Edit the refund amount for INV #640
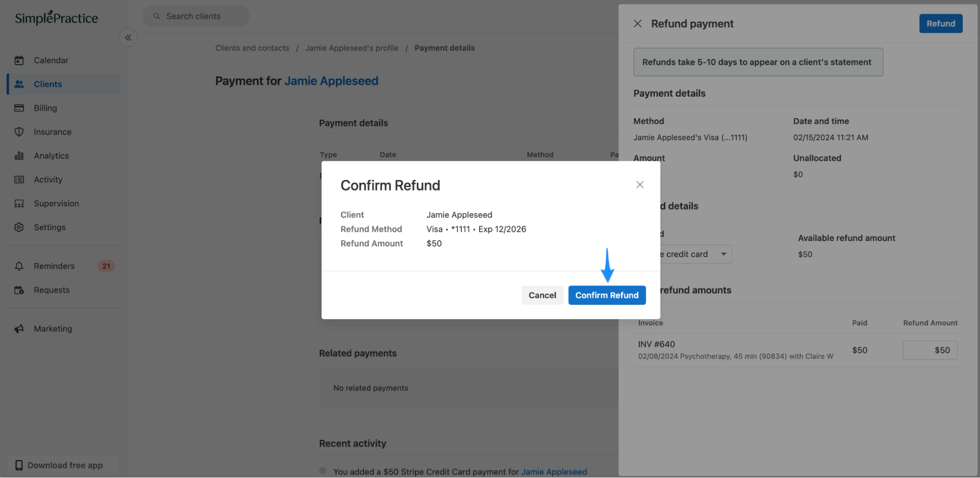The image size is (980, 478). [x=930, y=350]
